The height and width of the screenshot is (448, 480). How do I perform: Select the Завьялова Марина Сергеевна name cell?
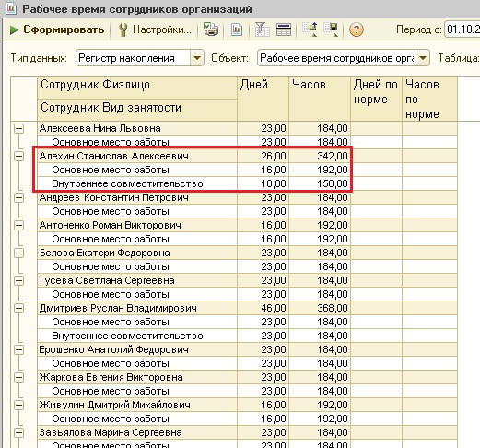point(137,432)
